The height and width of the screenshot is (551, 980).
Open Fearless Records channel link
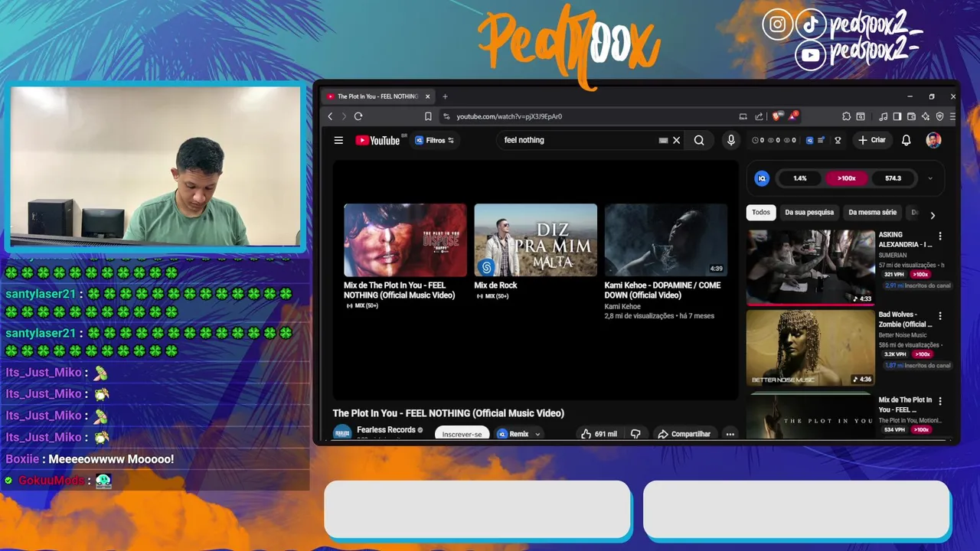(x=386, y=430)
